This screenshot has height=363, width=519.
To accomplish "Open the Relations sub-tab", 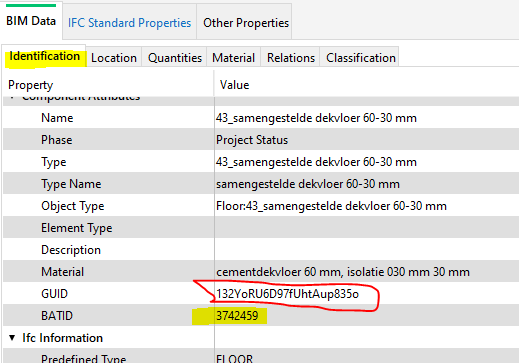I will [x=291, y=58].
